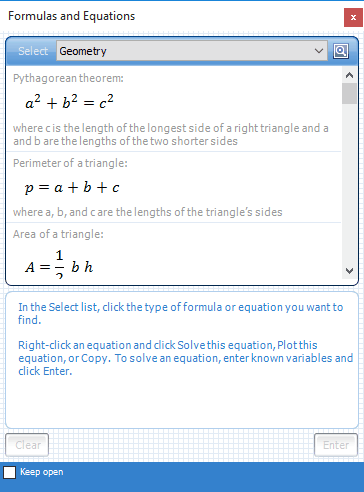Click the Clear button
364x492 pixels.
(27, 445)
